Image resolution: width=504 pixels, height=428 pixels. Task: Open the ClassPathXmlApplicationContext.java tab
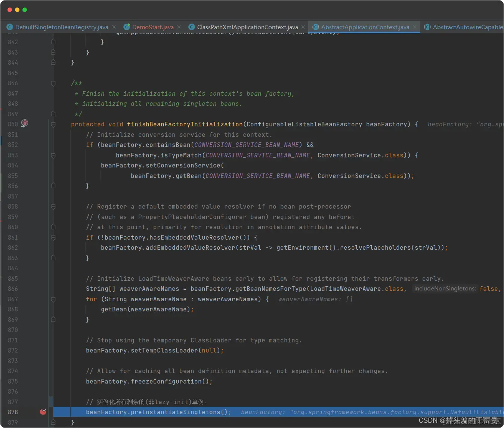click(x=247, y=27)
